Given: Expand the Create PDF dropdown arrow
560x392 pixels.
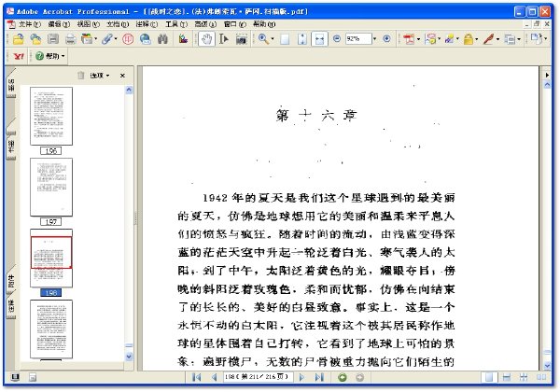Looking at the screenshot, I should coord(418,39).
